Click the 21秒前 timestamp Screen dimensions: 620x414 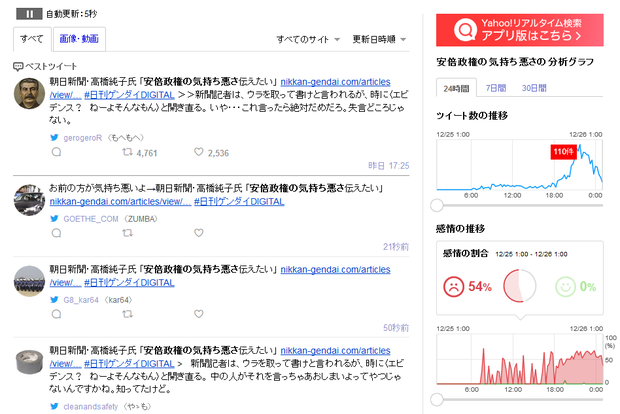click(396, 247)
